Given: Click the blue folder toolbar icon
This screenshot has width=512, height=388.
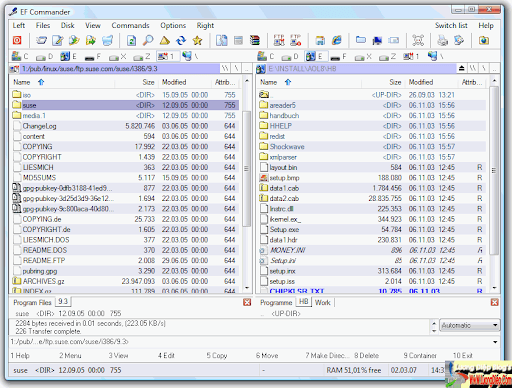Looking at the screenshot, I should tap(361, 40).
